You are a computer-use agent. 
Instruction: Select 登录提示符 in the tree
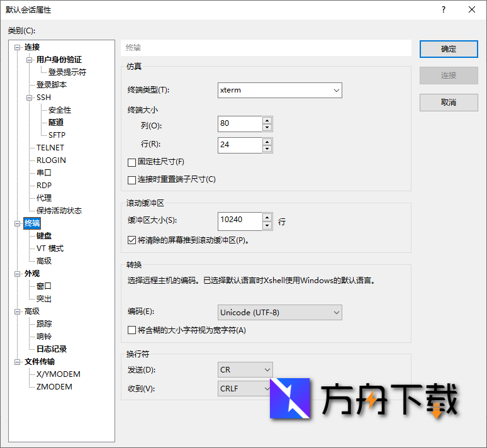tap(67, 72)
